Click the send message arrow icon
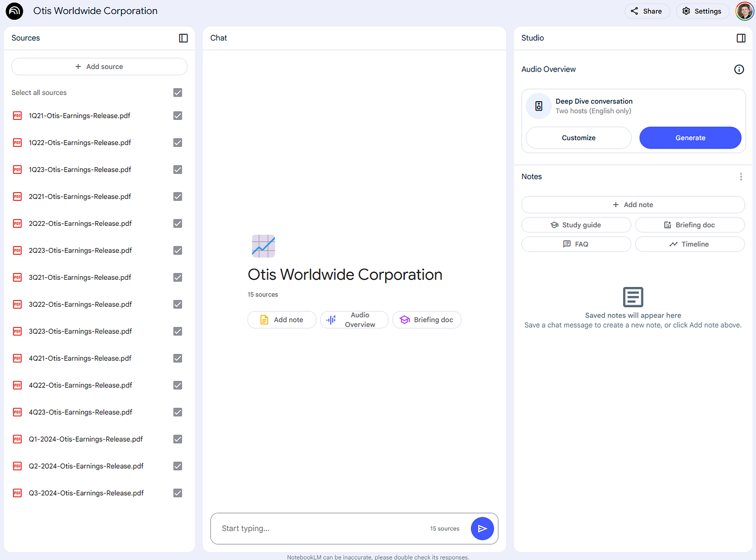Viewport: 756px width, 560px height. coord(482,528)
